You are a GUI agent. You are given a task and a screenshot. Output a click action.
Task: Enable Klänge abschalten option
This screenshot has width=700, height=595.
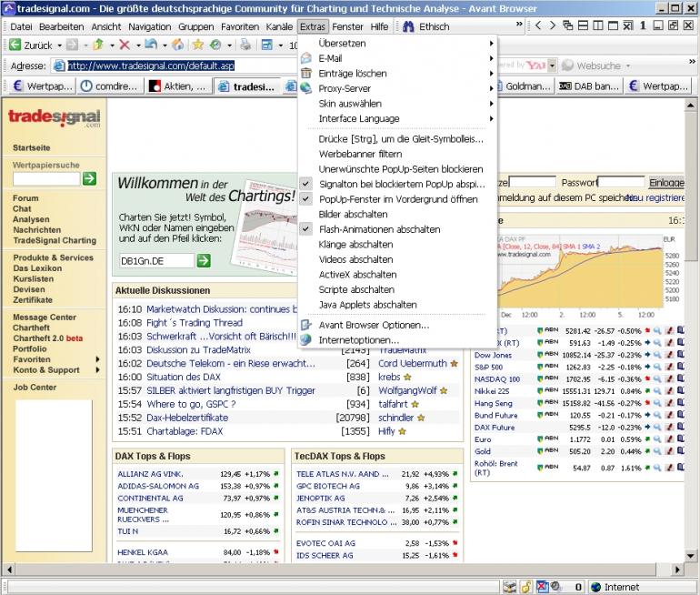click(x=398, y=245)
